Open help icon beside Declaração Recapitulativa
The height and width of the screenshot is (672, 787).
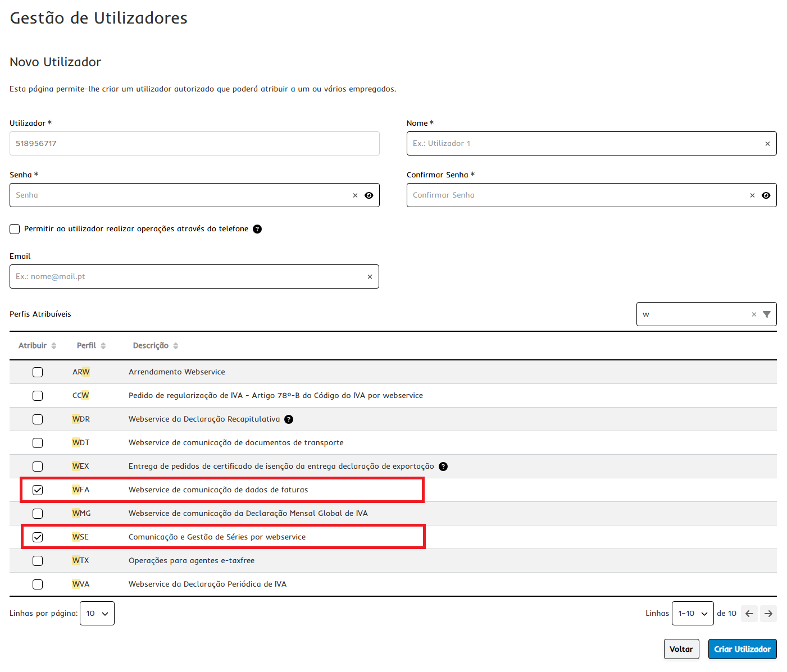pyautogui.click(x=289, y=419)
